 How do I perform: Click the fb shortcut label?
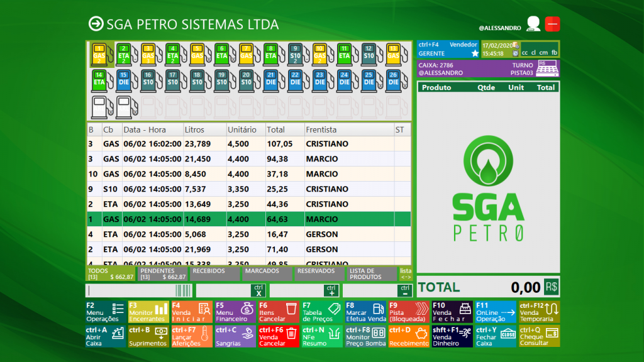coord(554,53)
